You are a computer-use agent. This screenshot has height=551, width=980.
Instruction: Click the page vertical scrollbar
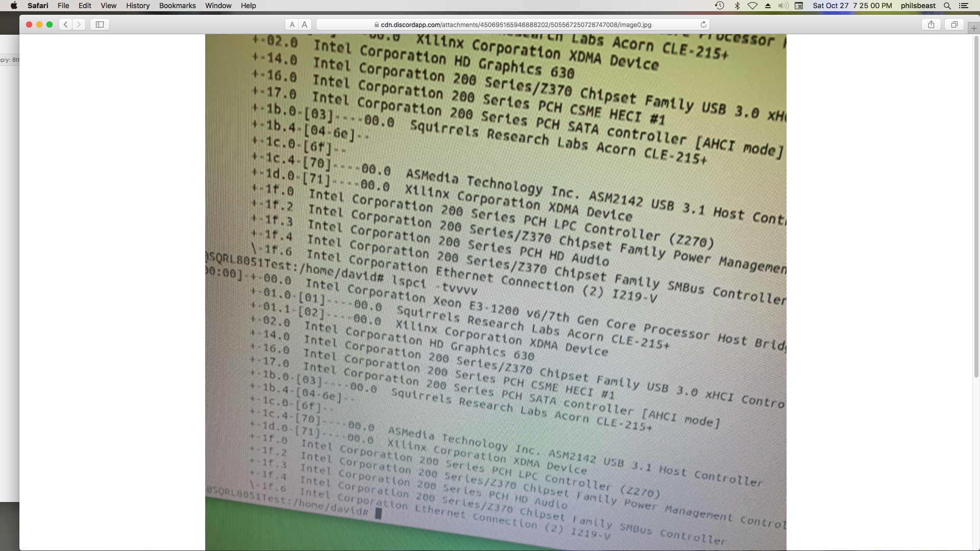tap(976, 207)
